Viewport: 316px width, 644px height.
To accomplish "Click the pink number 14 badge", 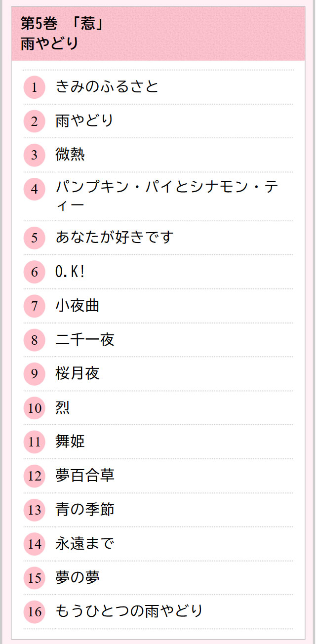I will pos(34,544).
